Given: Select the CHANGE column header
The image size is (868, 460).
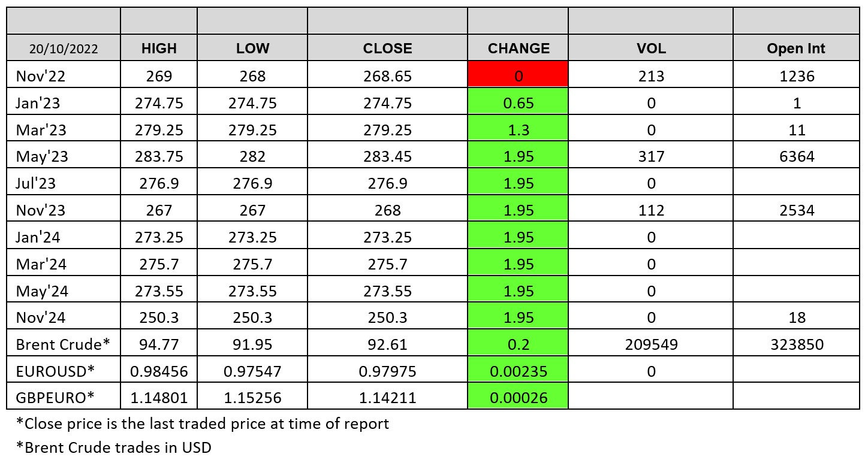Looking at the screenshot, I should tap(519, 49).
